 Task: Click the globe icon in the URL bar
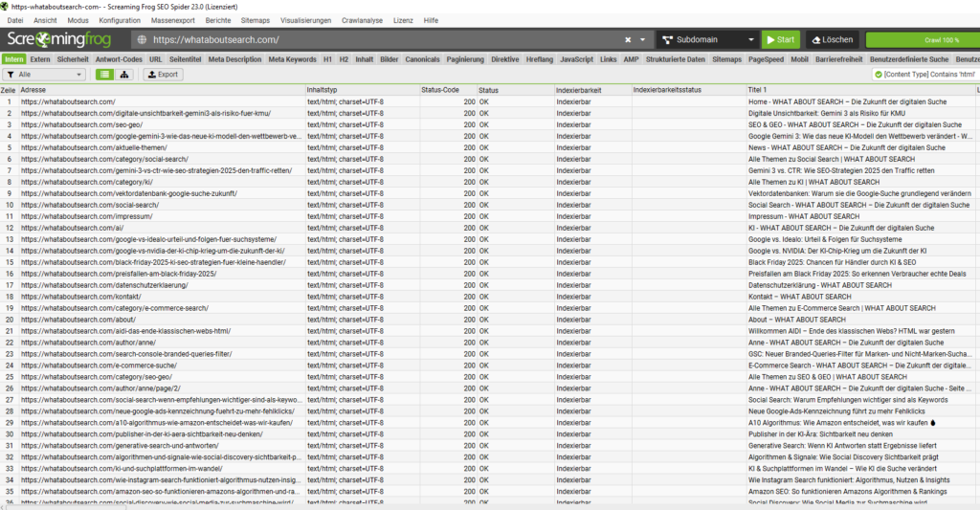pos(142,39)
